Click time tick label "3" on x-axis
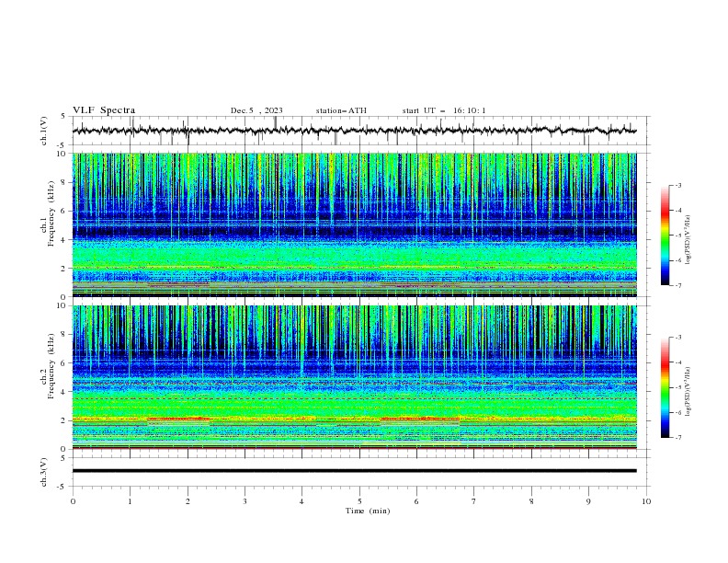 [245, 501]
